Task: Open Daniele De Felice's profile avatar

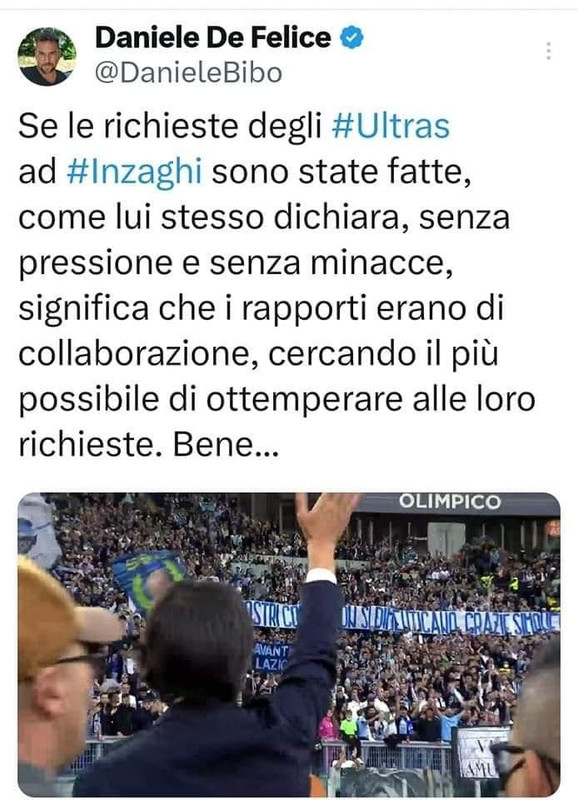Action: pos(47,56)
